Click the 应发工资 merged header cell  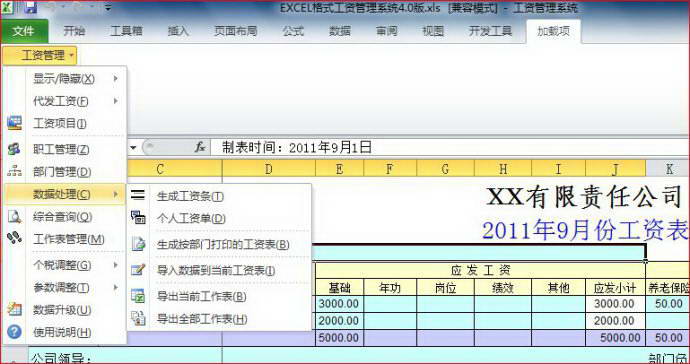[480, 270]
